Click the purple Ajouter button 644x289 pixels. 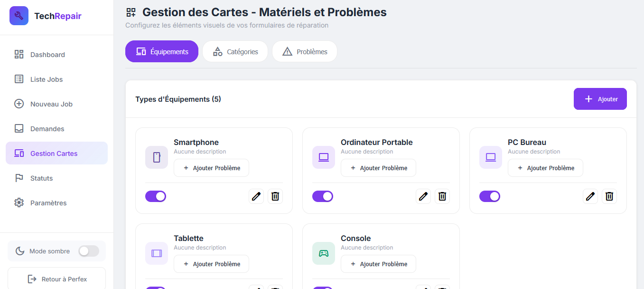pos(600,98)
